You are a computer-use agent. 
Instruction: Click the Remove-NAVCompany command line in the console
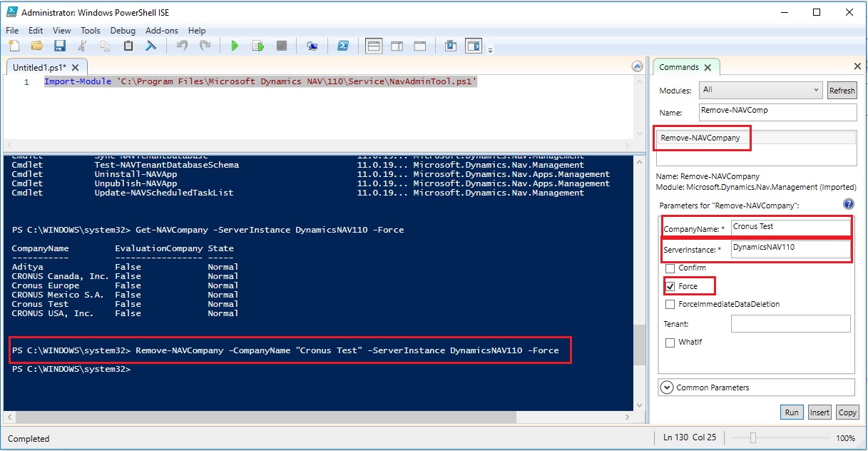285,350
